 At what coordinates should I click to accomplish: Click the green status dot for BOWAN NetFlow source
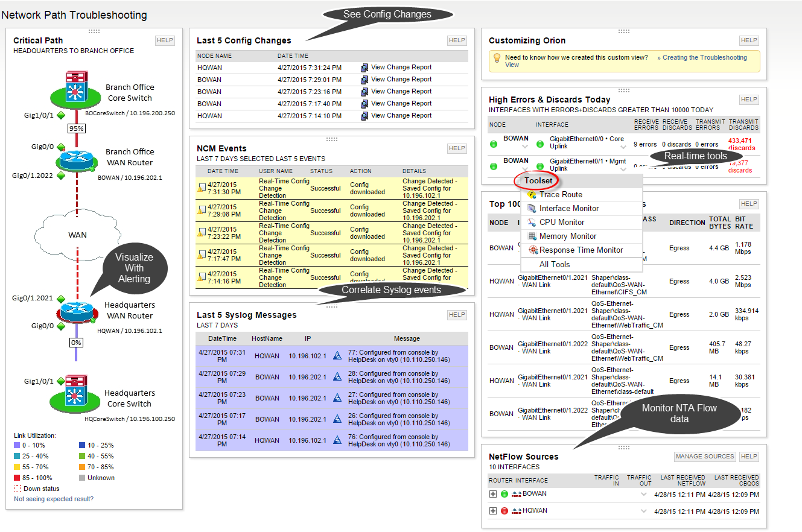click(x=504, y=494)
